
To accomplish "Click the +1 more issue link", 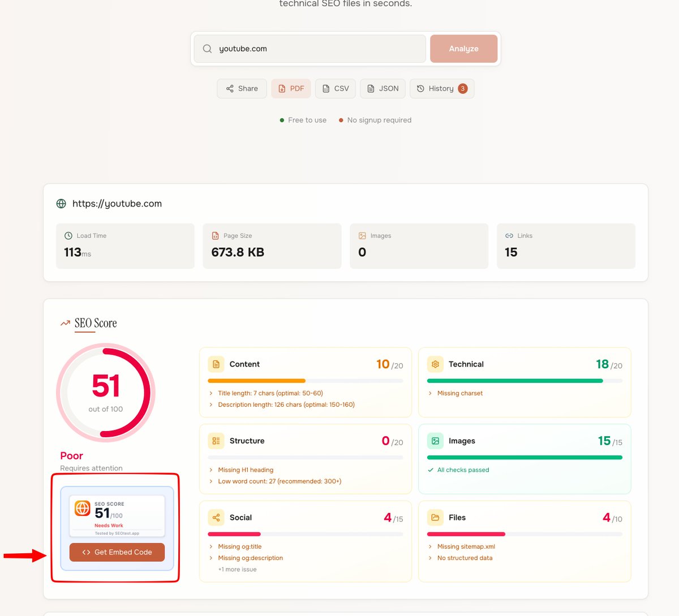I will pyautogui.click(x=237, y=570).
